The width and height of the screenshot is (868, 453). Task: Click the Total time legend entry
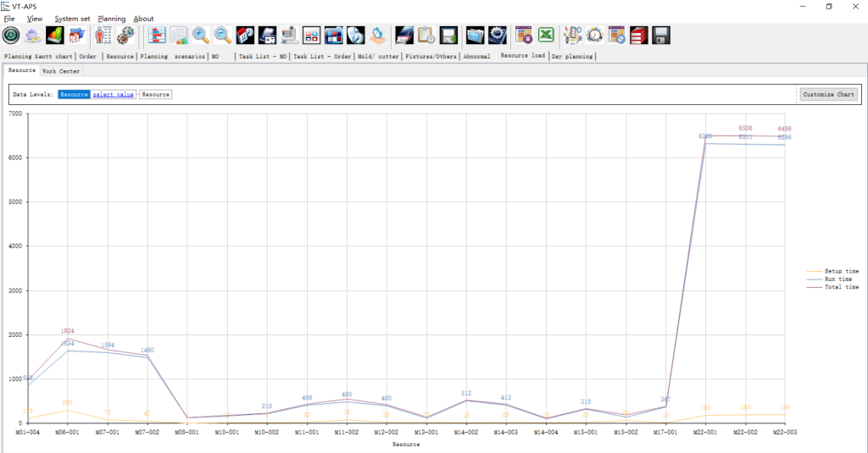click(x=841, y=287)
